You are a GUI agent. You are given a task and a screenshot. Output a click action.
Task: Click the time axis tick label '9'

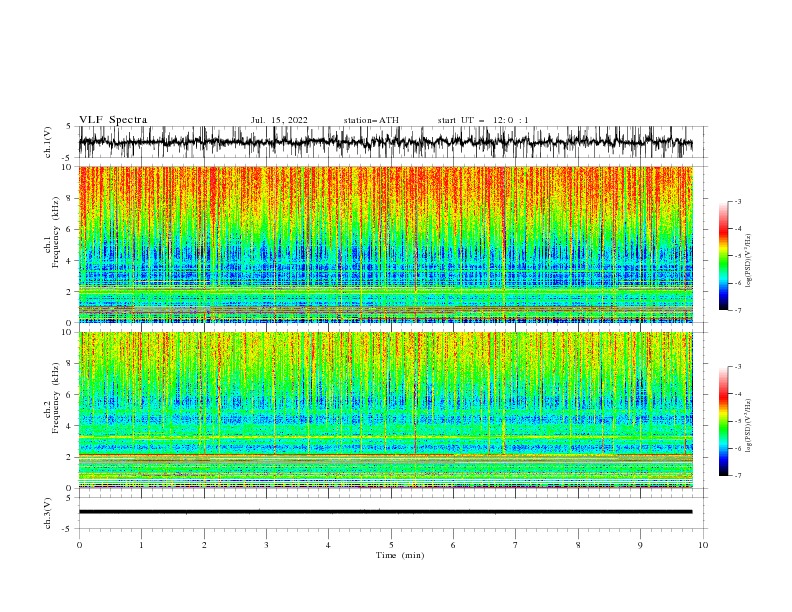pos(640,545)
